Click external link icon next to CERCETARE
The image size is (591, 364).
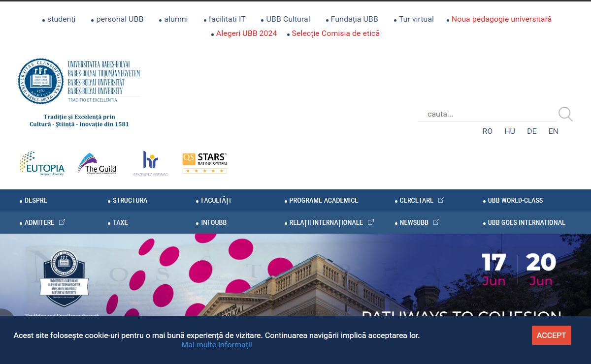coord(441,200)
